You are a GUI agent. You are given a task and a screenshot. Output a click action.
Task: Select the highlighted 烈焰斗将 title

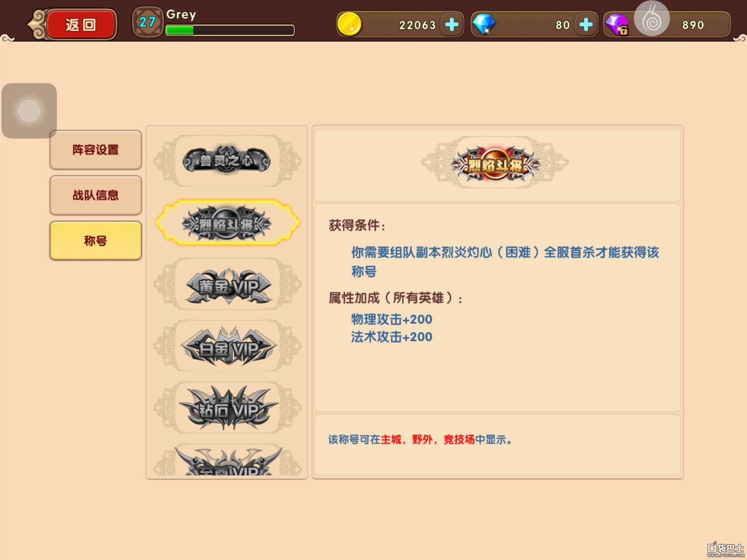point(227,223)
